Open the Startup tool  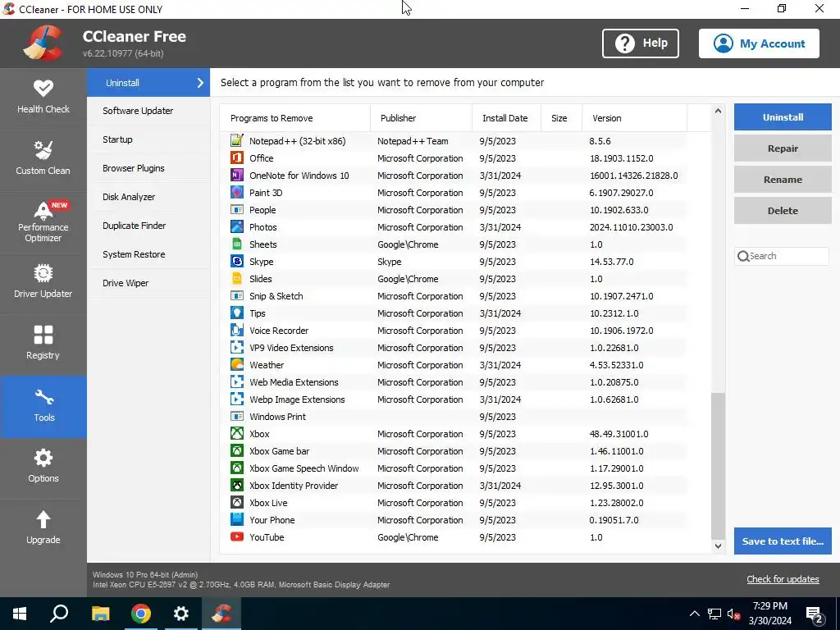(x=148, y=139)
